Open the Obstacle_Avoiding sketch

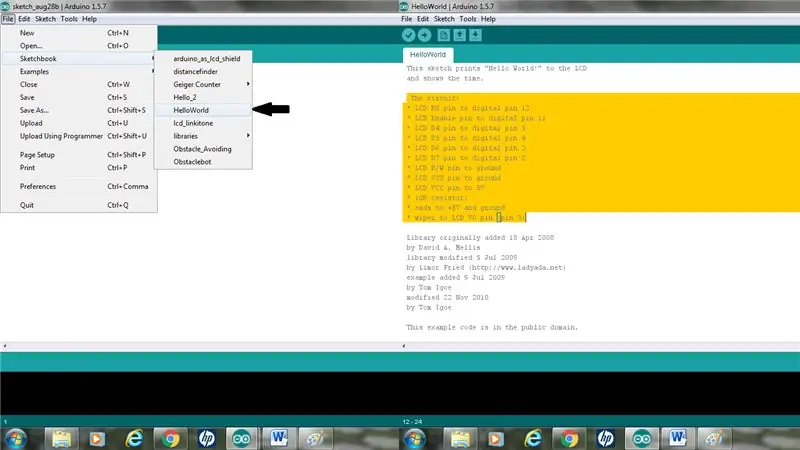[x=203, y=149]
